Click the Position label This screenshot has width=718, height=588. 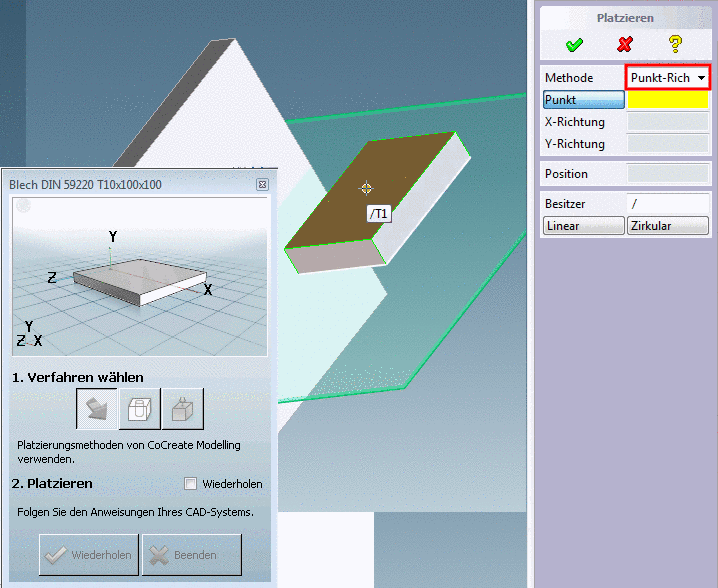pyautogui.click(x=566, y=174)
